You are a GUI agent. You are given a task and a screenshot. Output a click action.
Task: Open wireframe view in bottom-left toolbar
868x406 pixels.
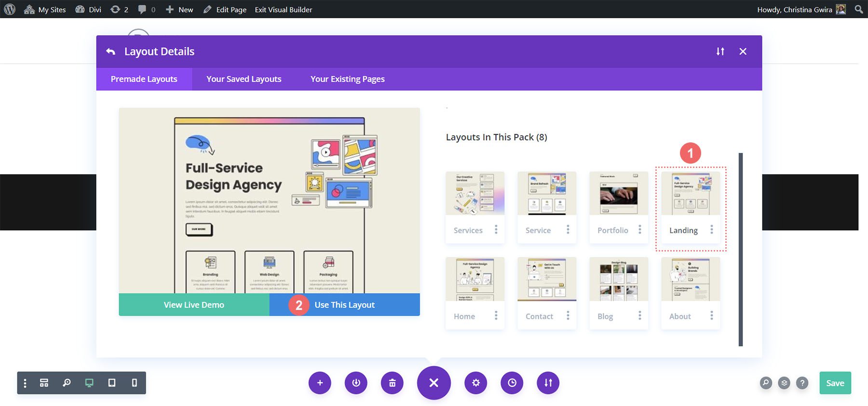click(x=44, y=383)
